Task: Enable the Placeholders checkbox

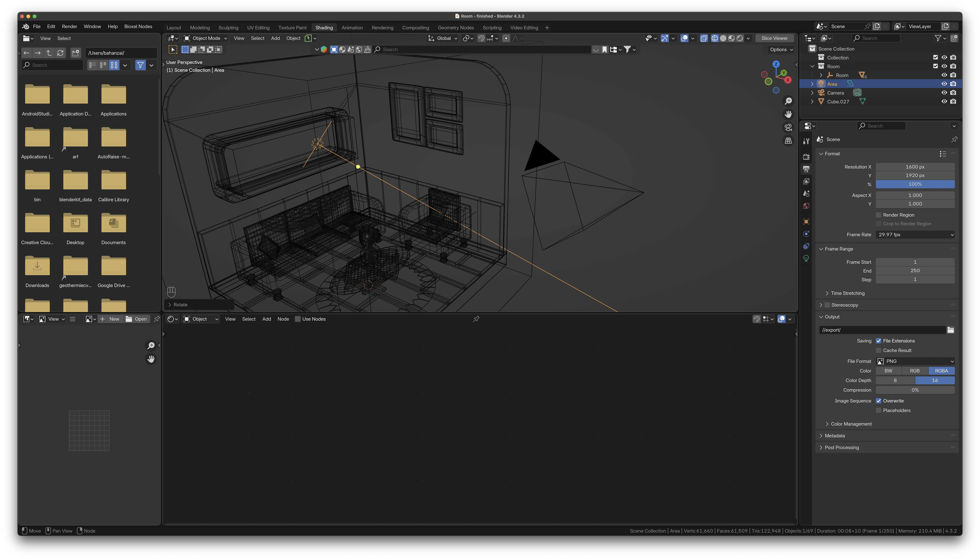Action: point(878,410)
